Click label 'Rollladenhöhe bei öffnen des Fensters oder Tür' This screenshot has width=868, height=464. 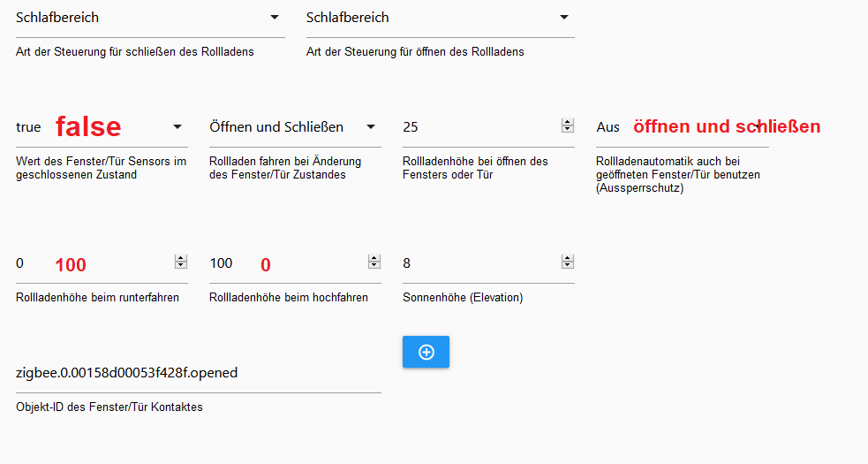coord(475,168)
